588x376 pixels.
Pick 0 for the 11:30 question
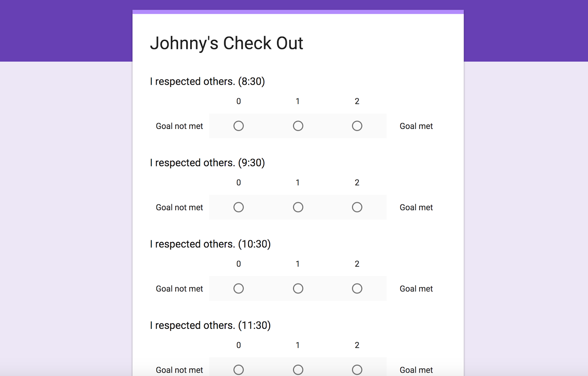[x=239, y=369]
